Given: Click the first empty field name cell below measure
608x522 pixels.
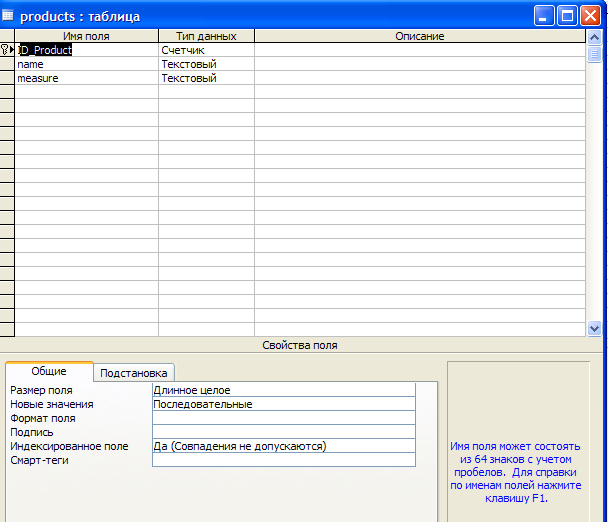Looking at the screenshot, I should (x=86, y=92).
